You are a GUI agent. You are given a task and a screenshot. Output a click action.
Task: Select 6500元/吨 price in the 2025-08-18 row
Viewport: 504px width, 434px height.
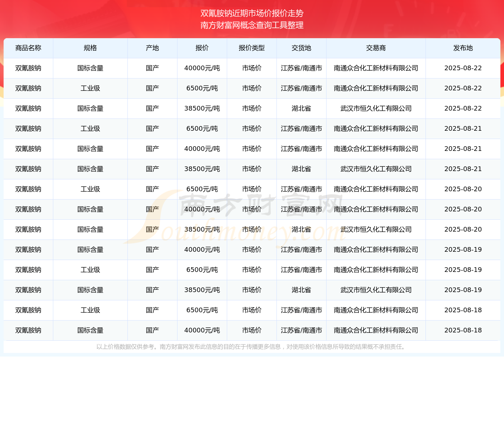[x=202, y=310]
